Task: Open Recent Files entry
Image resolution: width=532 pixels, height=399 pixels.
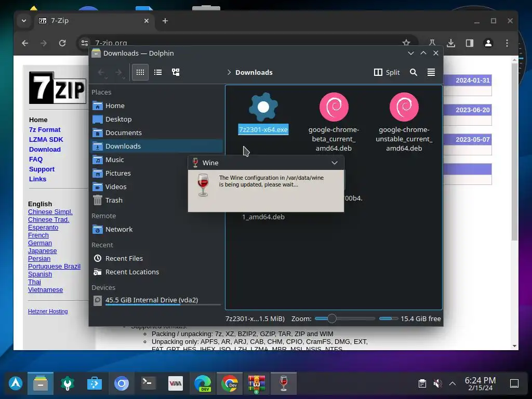Action: point(157,259)
